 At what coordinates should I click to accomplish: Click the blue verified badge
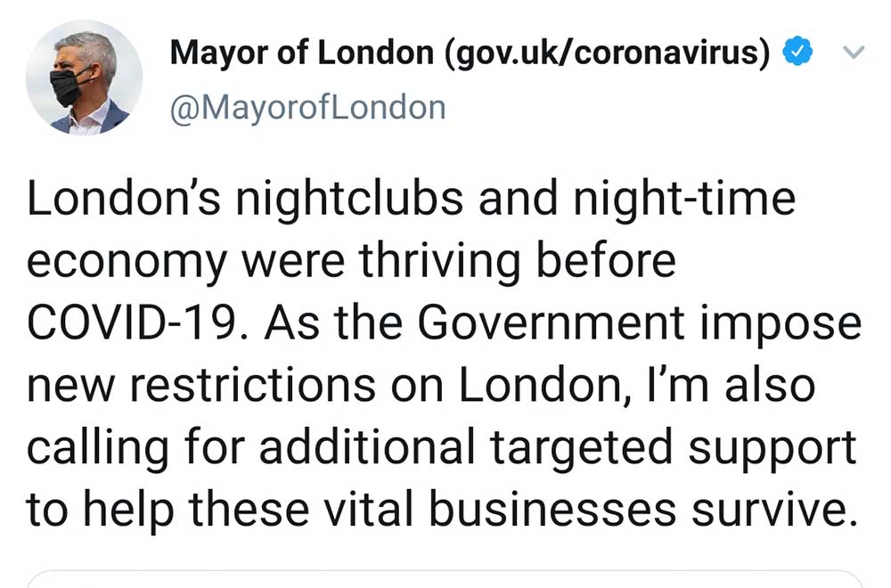797,53
